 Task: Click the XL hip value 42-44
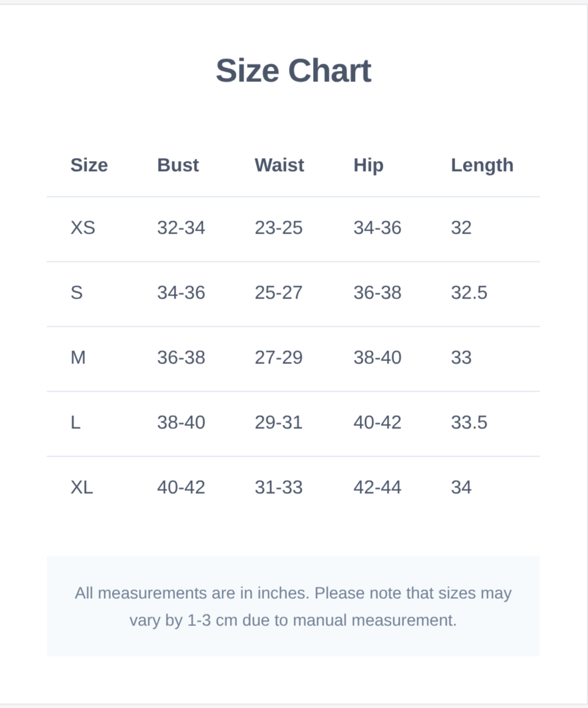377,487
